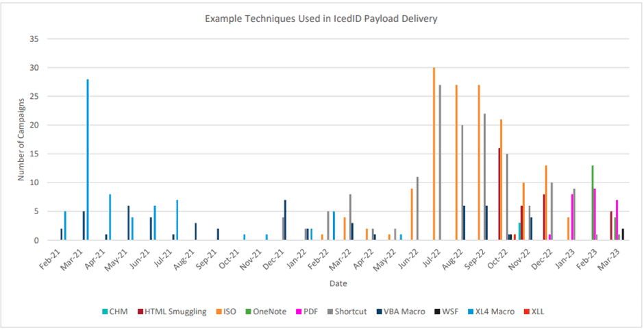
Task: Click the Oct-22 orange ISO bar
Action: (x=501, y=180)
